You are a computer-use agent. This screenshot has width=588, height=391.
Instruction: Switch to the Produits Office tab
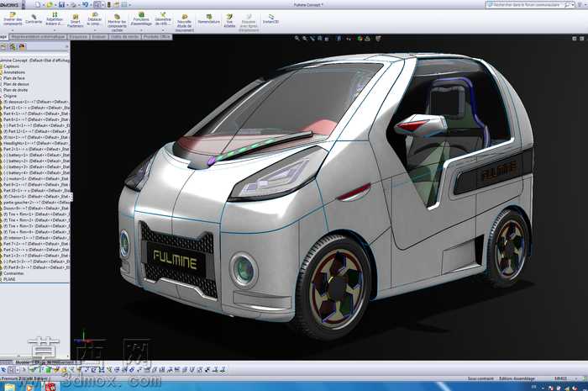[157, 37]
